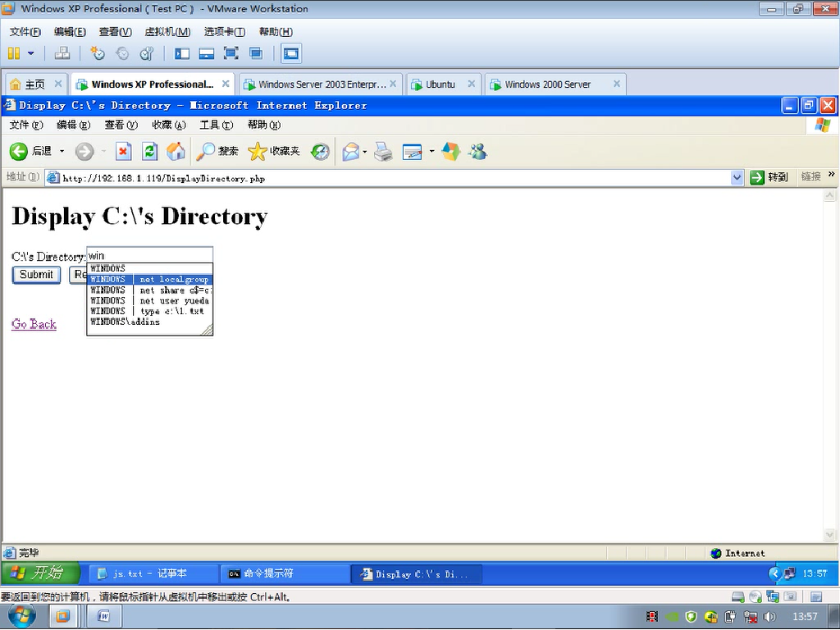Open VMware 查看(V) menu
Viewport: 840px width, 630px height.
(x=115, y=32)
